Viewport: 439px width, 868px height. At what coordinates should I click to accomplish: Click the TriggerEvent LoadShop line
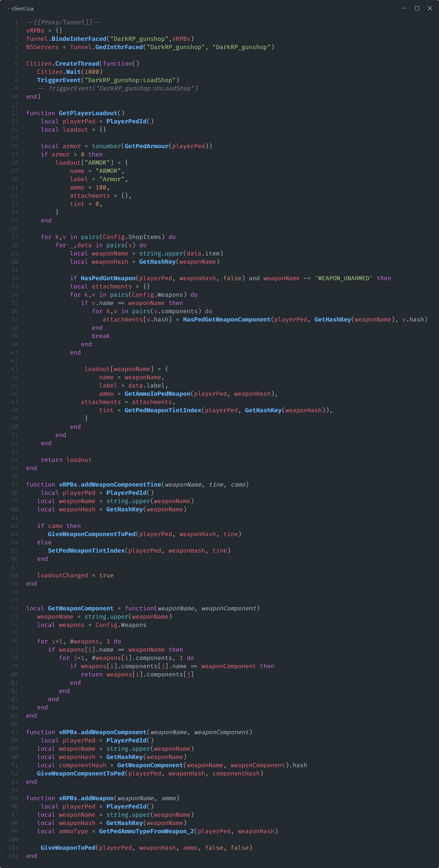(108, 80)
